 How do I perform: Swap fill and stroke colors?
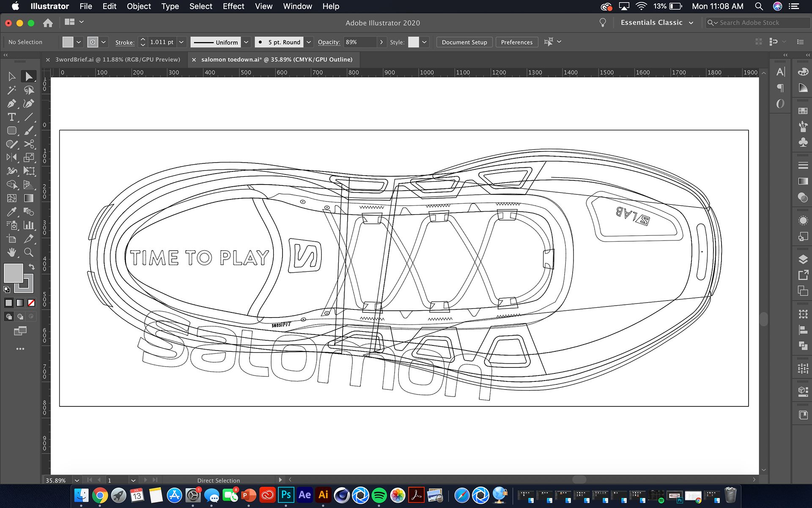(32, 267)
